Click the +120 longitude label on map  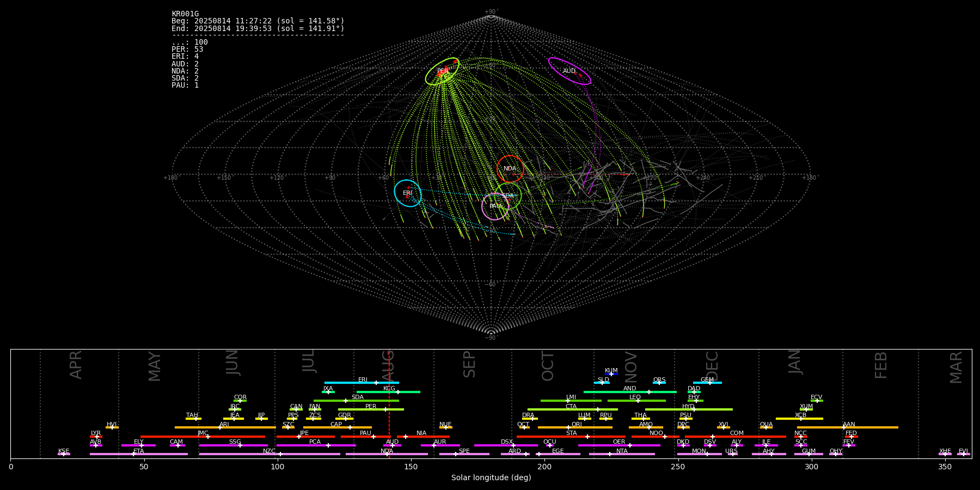click(x=277, y=177)
